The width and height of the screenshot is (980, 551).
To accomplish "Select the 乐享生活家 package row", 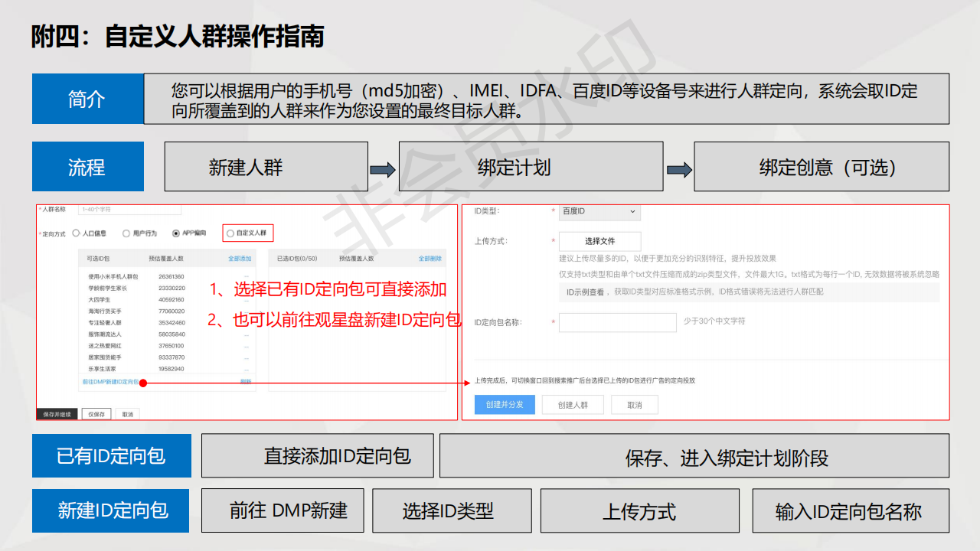I will (x=166, y=369).
